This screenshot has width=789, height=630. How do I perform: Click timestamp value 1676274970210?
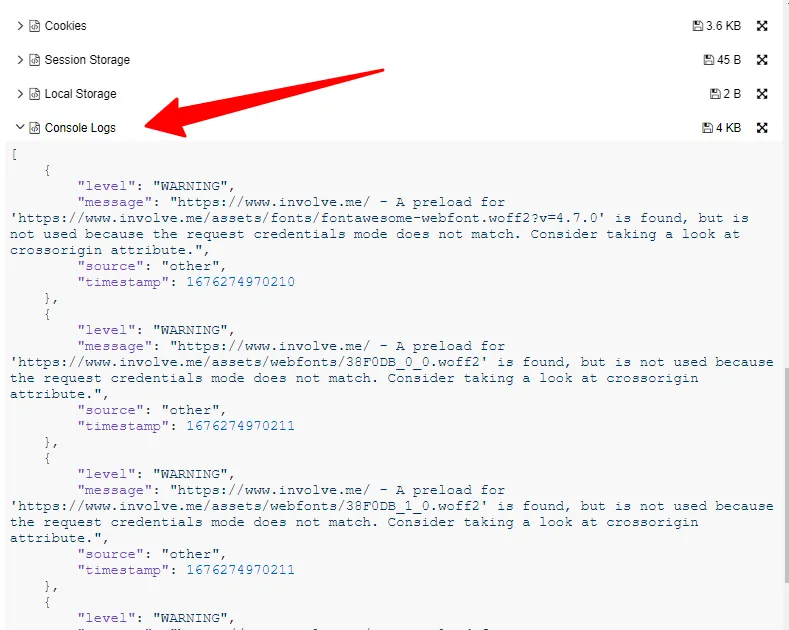tap(241, 282)
